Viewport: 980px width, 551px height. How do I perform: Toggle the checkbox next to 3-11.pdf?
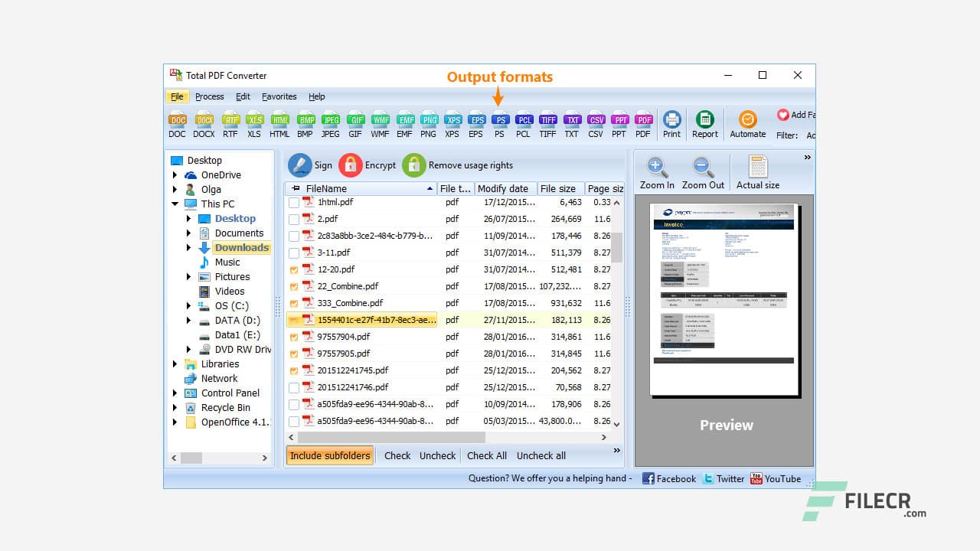click(x=294, y=253)
